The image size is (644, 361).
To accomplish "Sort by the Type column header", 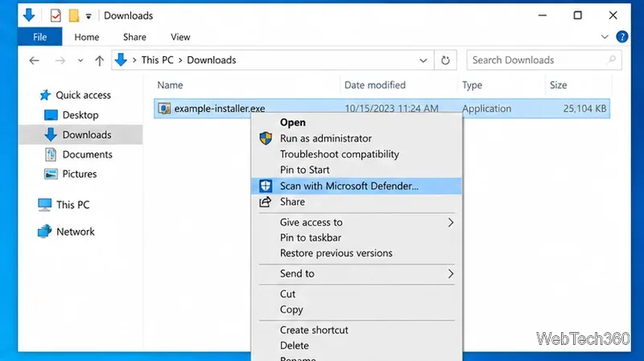I will (473, 85).
